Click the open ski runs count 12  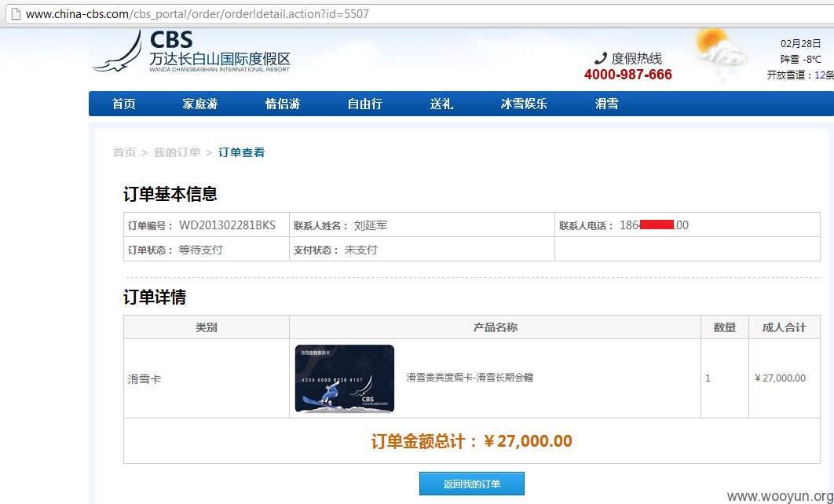coord(820,75)
